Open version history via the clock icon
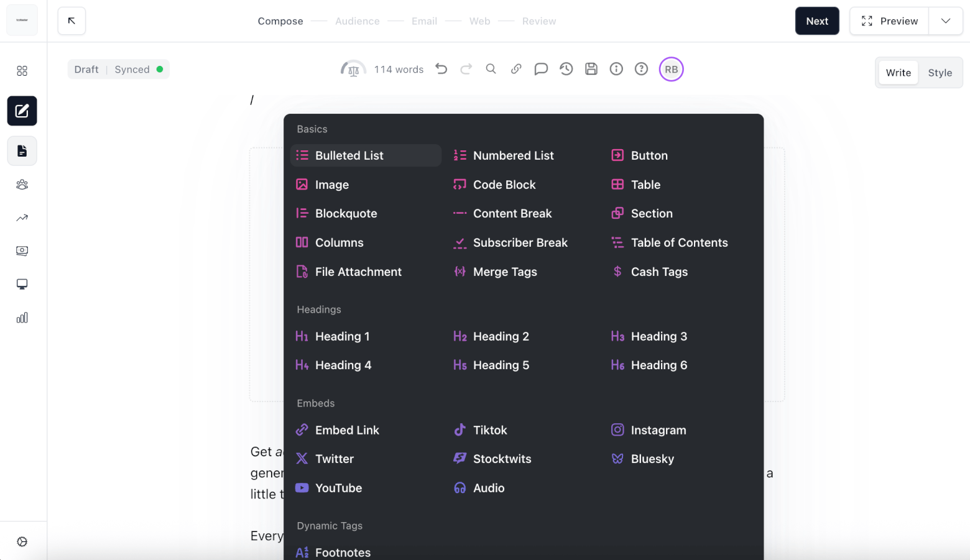 tap(566, 69)
